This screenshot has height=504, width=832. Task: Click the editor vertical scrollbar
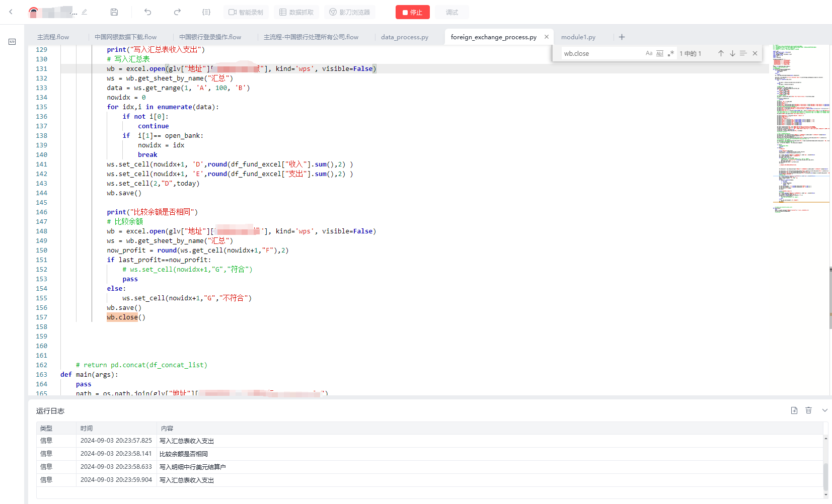(x=830, y=298)
